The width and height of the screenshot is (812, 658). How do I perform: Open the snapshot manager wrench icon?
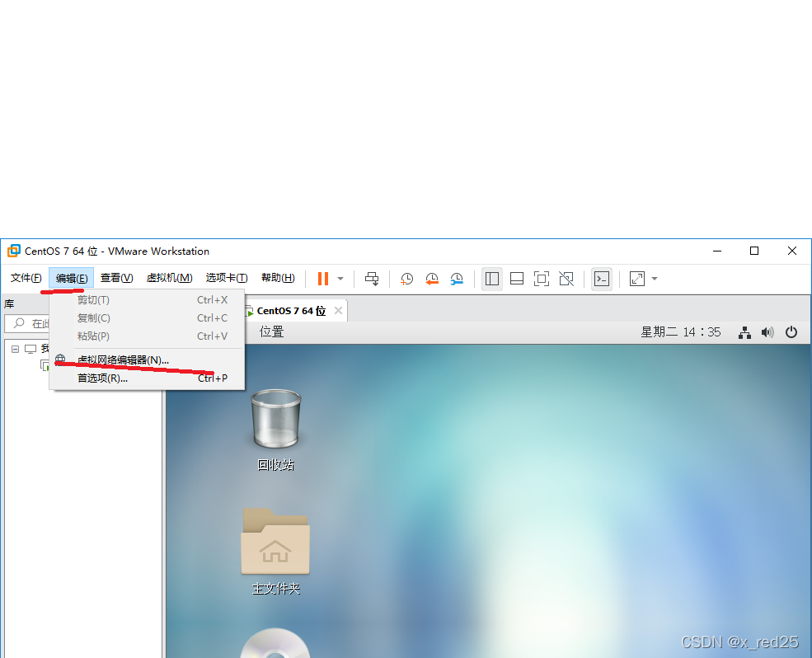tap(456, 279)
